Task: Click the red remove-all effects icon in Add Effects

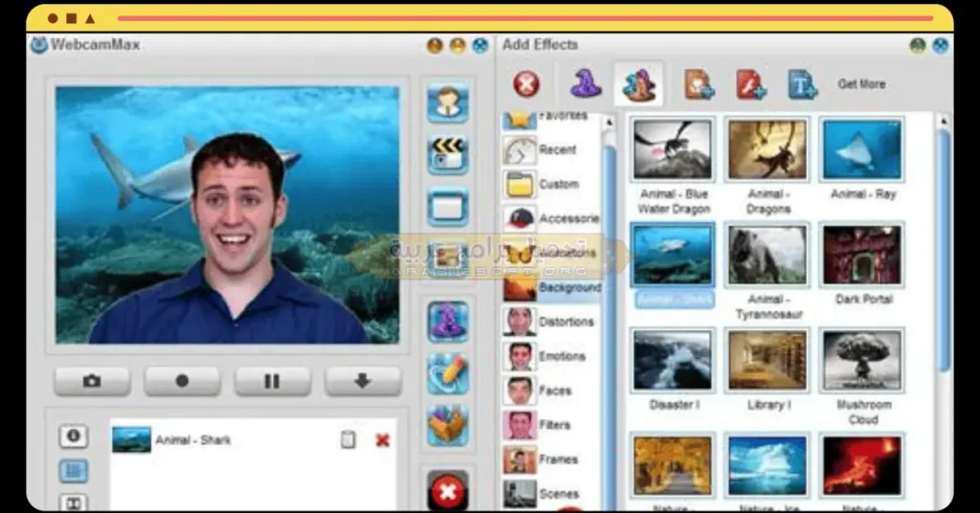Action: click(526, 83)
